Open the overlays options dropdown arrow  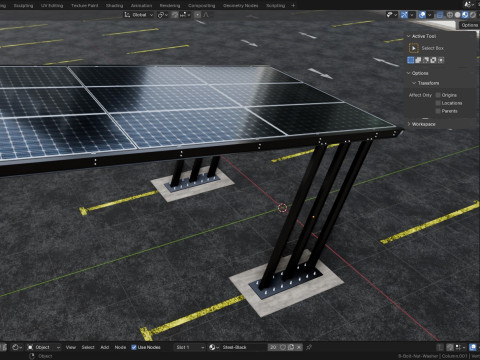pos(430,15)
